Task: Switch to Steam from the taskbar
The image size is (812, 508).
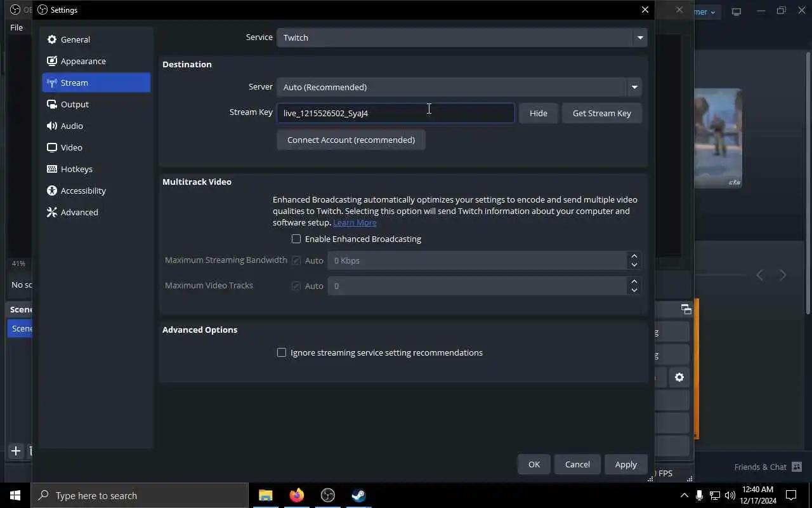Action: 359,495
